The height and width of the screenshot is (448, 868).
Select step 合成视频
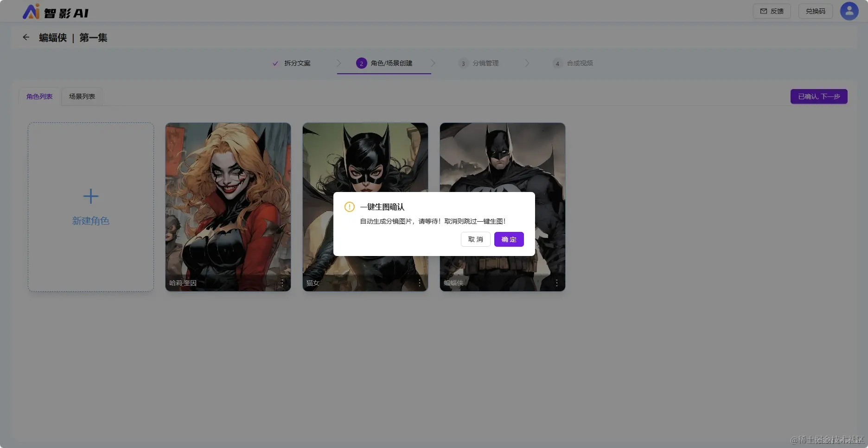pyautogui.click(x=573, y=63)
